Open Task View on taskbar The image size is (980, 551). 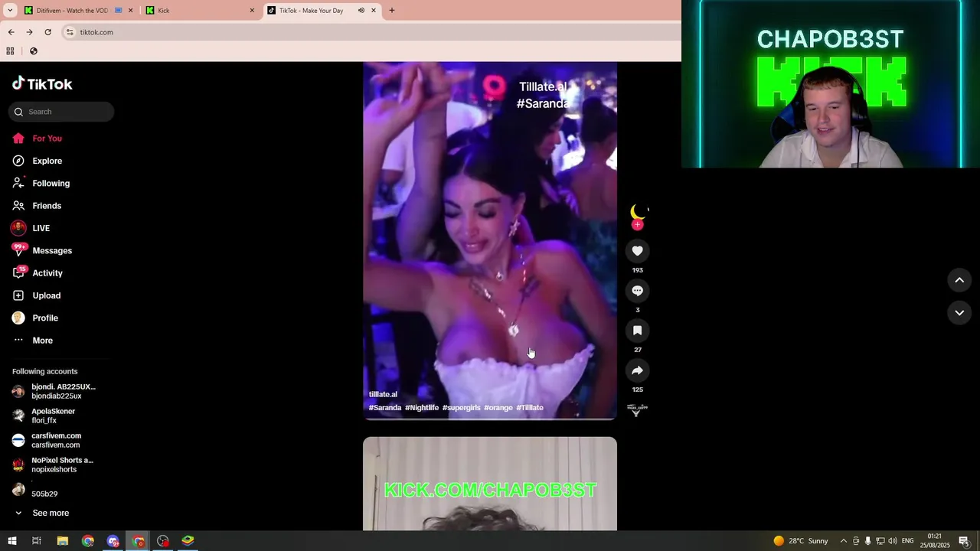[36, 541]
